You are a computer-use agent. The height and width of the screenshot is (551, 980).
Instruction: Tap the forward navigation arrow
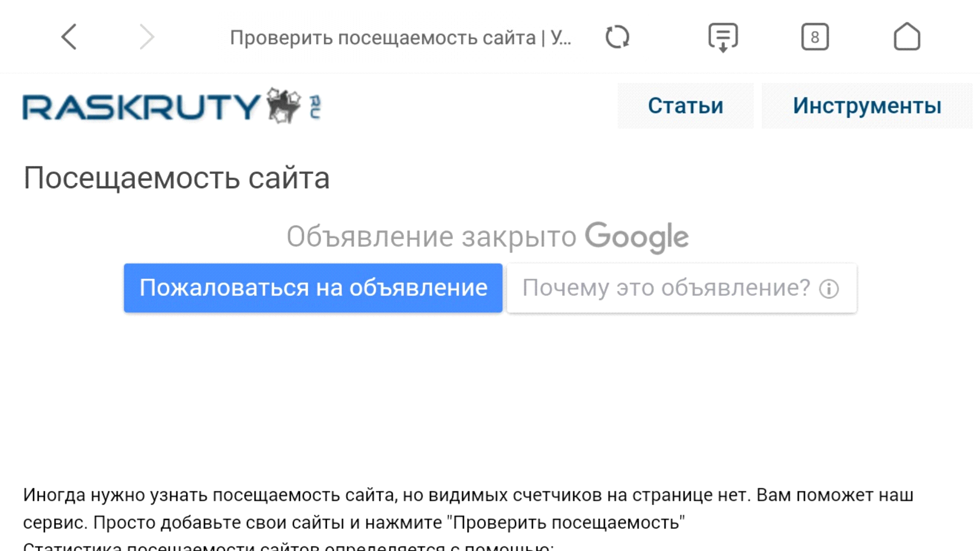tap(146, 37)
